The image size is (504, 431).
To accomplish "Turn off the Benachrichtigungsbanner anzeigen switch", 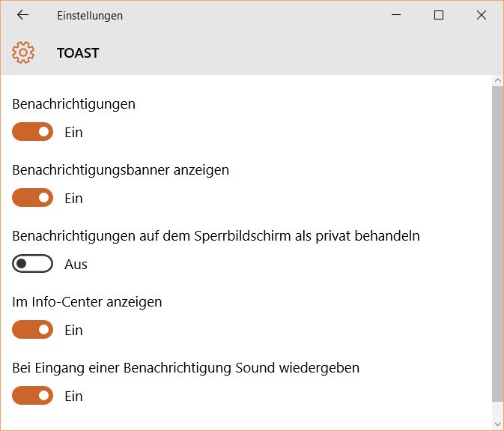I will click(33, 198).
